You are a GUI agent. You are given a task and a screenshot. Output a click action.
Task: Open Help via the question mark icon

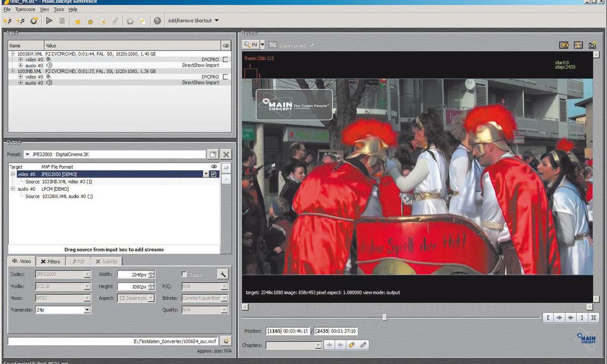[157, 21]
